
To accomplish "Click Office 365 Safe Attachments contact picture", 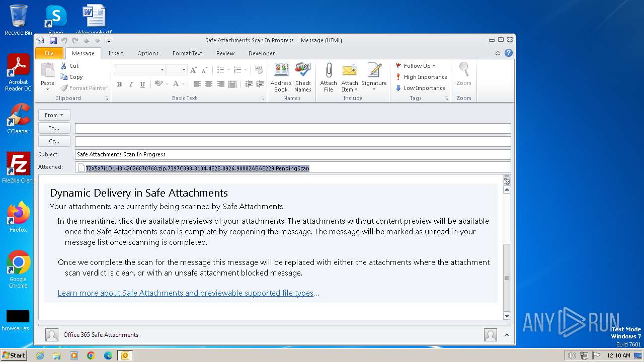I will (51, 335).
